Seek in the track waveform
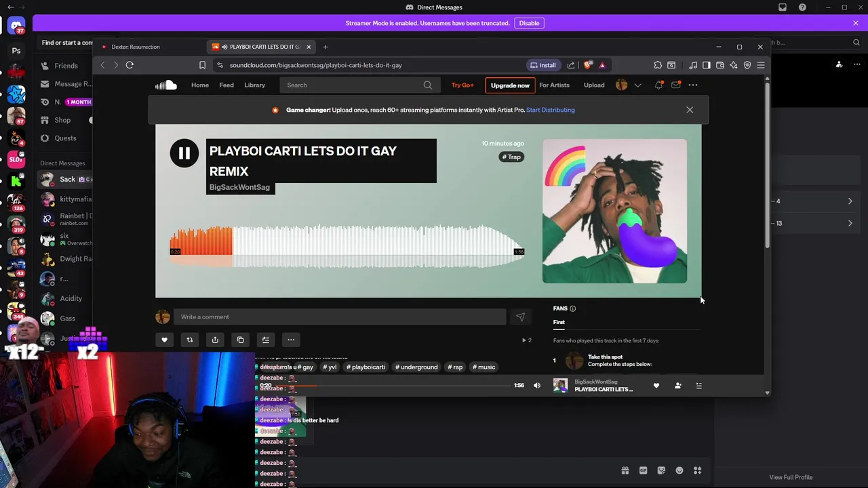Screen dimensions: 868x488 coord(347,247)
